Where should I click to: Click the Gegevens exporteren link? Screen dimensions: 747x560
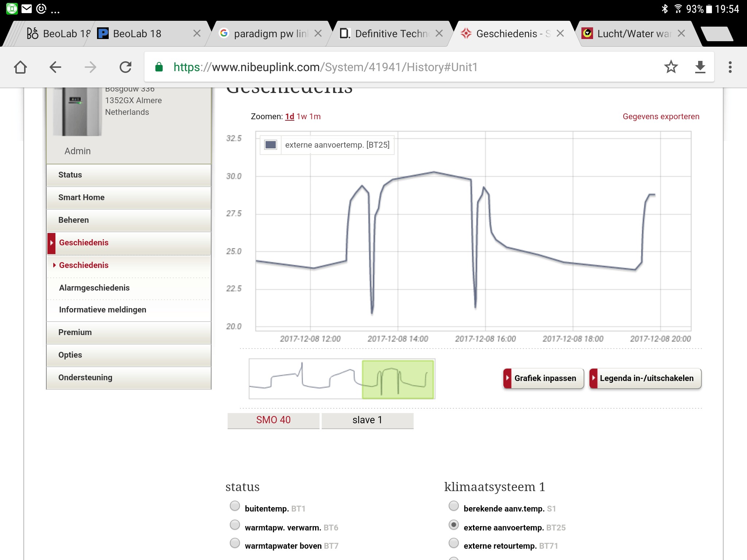[x=661, y=117]
